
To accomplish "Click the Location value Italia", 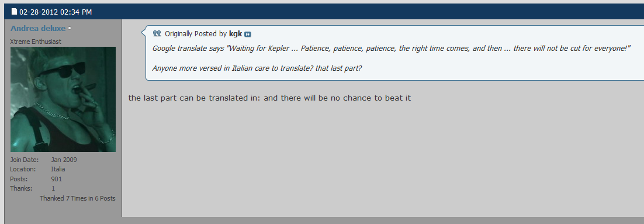I will click(x=58, y=169).
